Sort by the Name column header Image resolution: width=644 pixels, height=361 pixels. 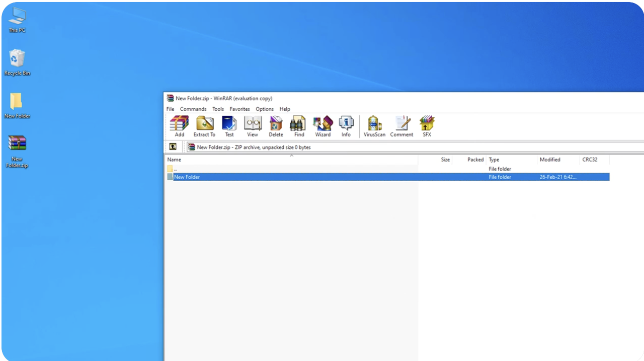pyautogui.click(x=292, y=160)
